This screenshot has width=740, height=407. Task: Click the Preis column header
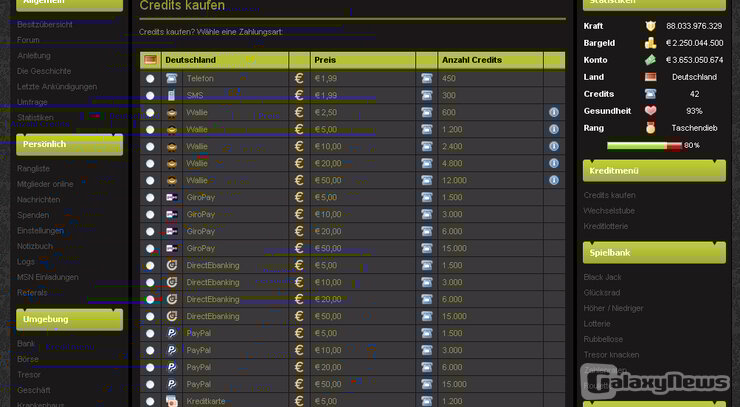coord(362,60)
